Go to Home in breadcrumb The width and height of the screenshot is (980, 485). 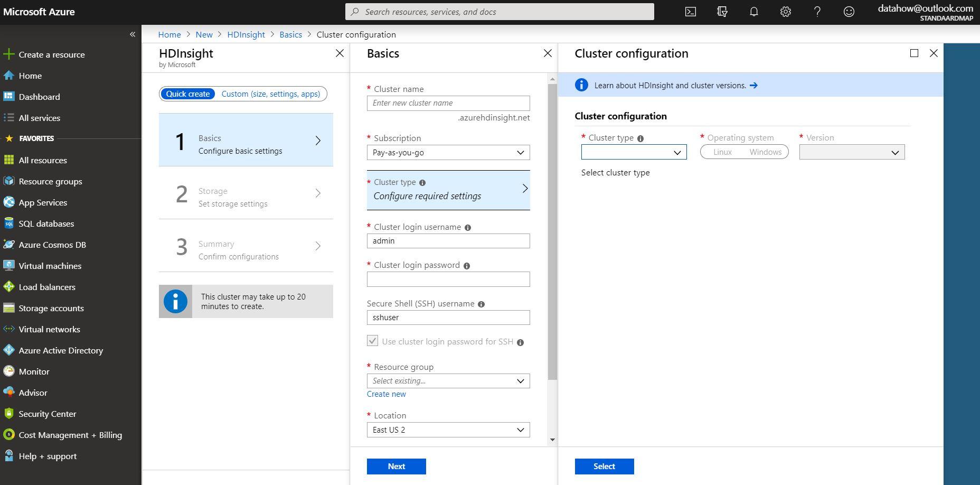coord(169,34)
